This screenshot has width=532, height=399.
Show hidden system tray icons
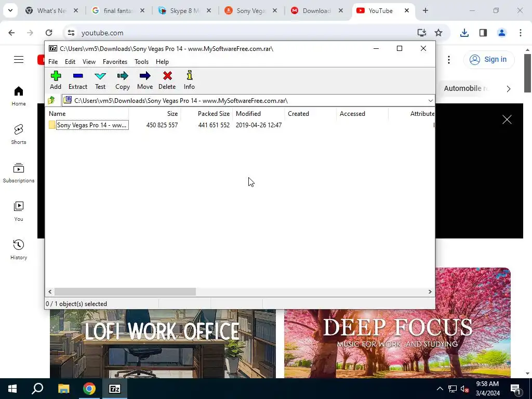click(440, 389)
